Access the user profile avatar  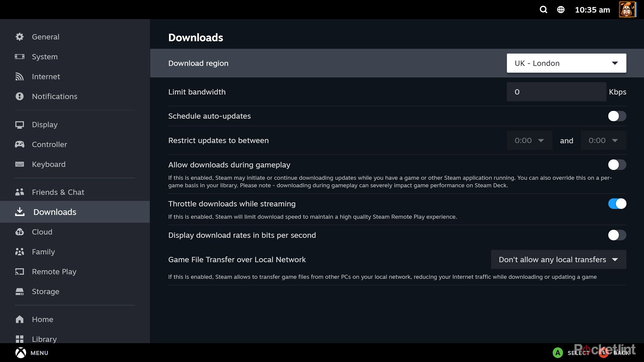[x=628, y=9]
